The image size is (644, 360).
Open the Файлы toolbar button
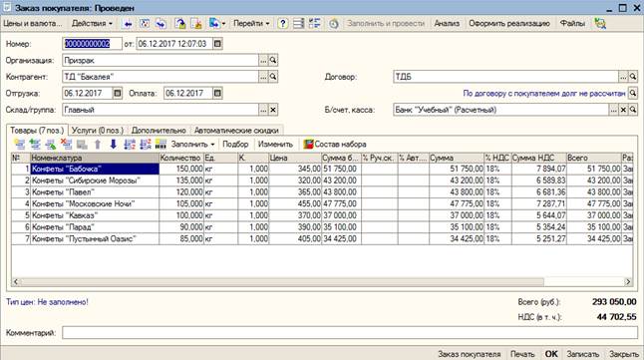pos(572,24)
